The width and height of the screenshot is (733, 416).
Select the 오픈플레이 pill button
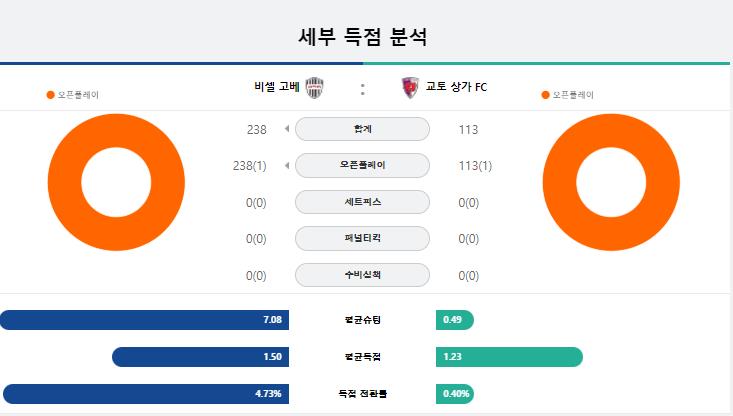pos(362,165)
